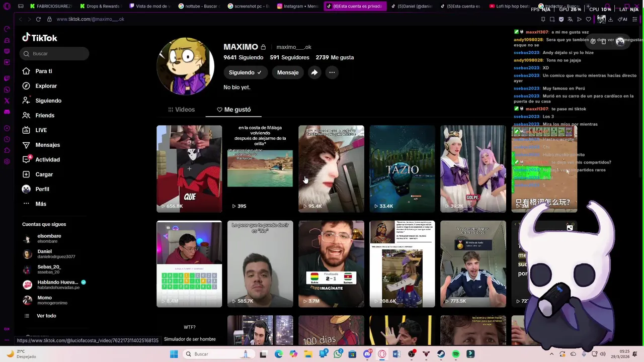Open the video with 8.4M views
Screen dimensions: 644x362
pyautogui.click(x=189, y=264)
